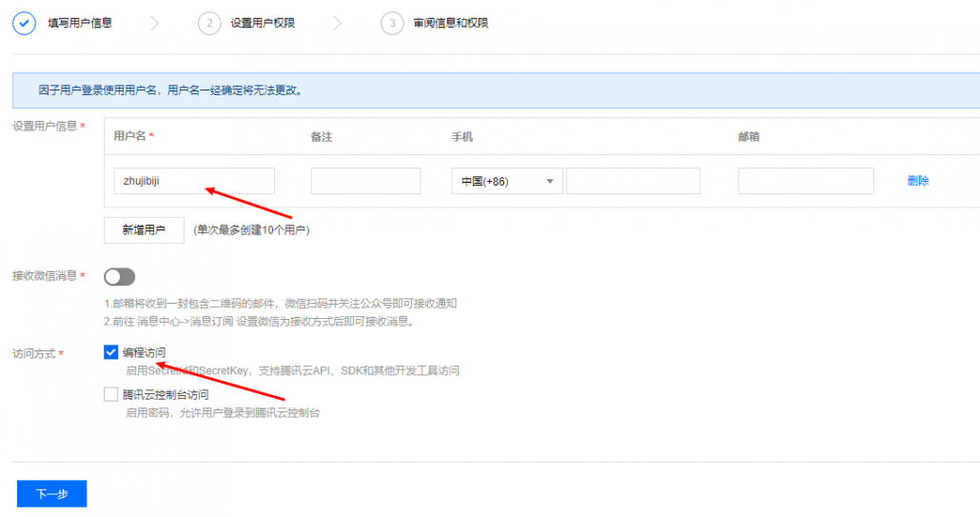Image resolution: width=980 pixels, height=517 pixels.
Task: Select the 填写用户信息 step label
Action: 80,23
